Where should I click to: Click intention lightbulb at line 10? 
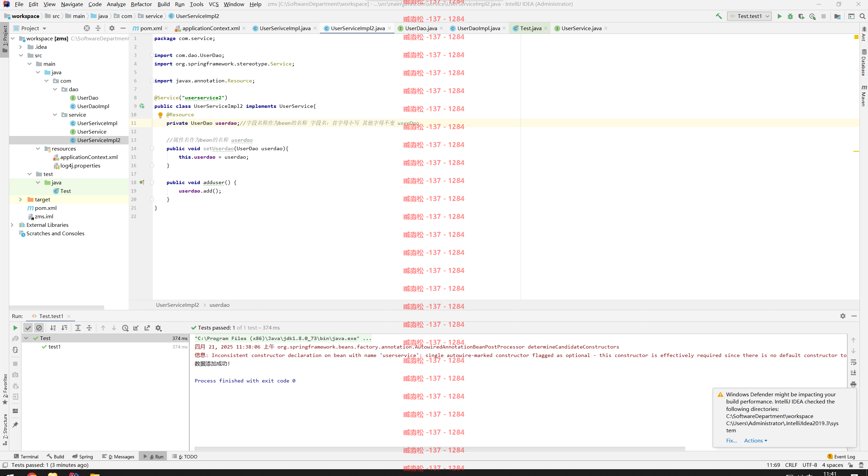click(x=160, y=115)
